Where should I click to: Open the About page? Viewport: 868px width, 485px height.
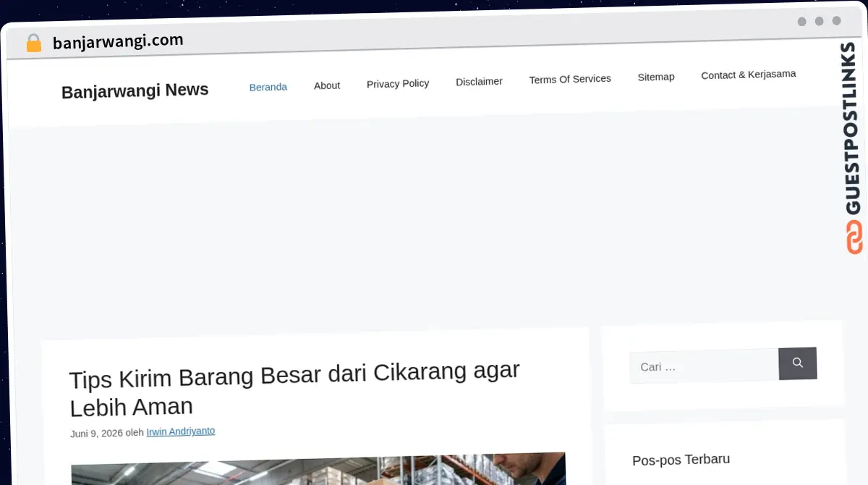pyautogui.click(x=327, y=85)
